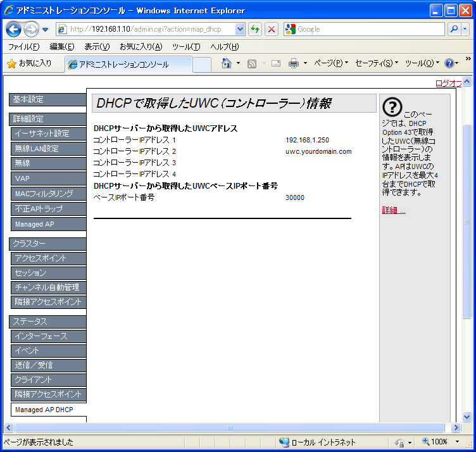
Task: Refresh the page using the green arrows icon
Action: tap(255, 29)
